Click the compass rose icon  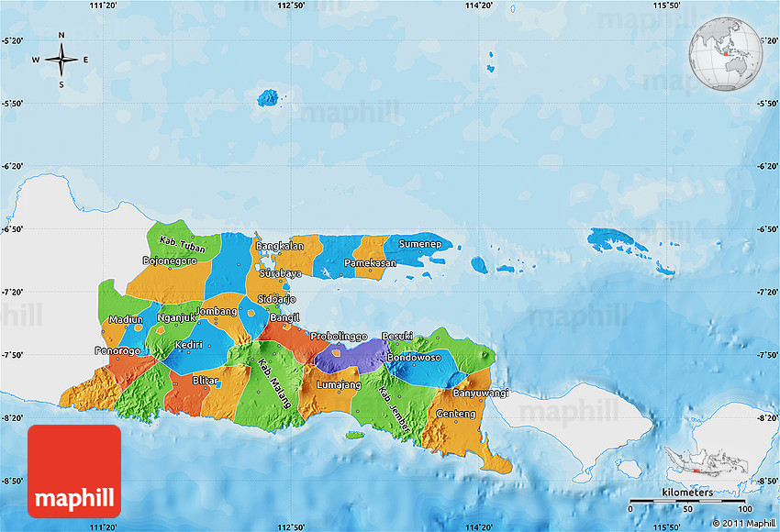pyautogui.click(x=61, y=61)
